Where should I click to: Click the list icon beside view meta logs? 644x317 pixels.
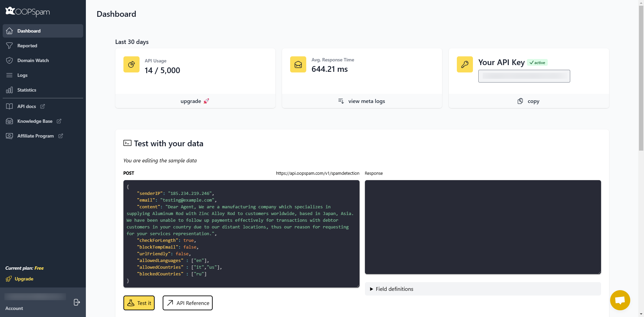tap(341, 101)
